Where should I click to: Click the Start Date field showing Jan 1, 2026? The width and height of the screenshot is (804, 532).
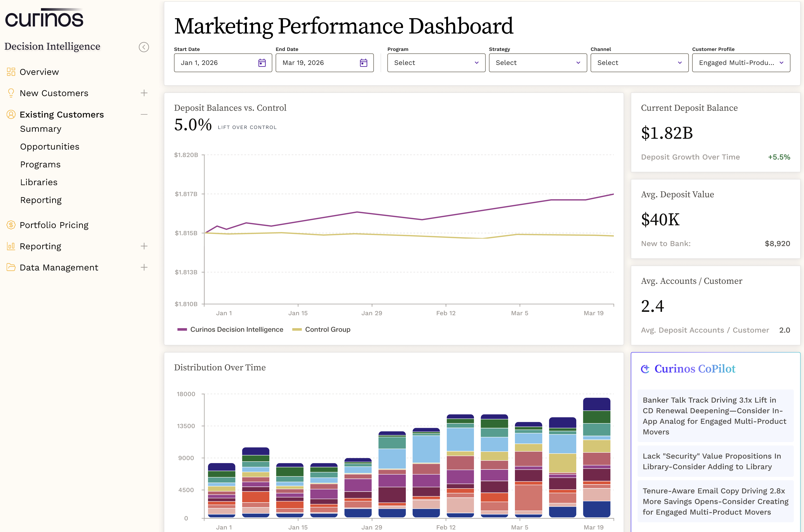pyautogui.click(x=223, y=63)
